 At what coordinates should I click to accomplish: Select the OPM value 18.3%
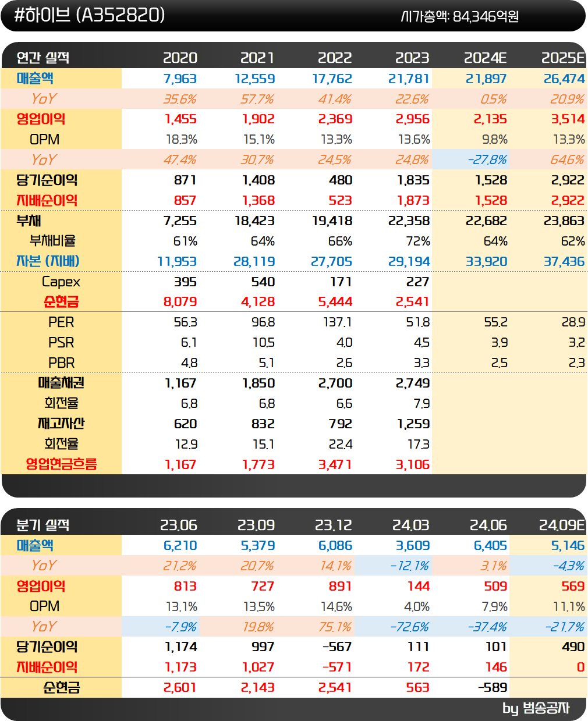tap(182, 140)
